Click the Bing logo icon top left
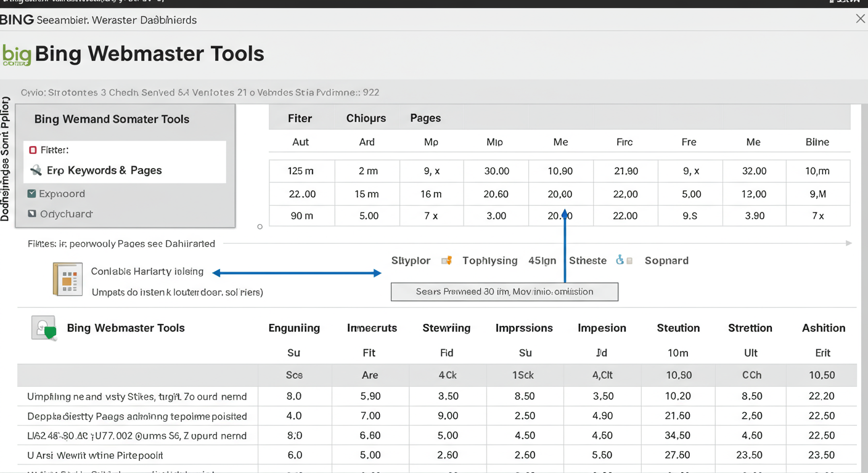The width and height of the screenshot is (868, 473). 17,54
